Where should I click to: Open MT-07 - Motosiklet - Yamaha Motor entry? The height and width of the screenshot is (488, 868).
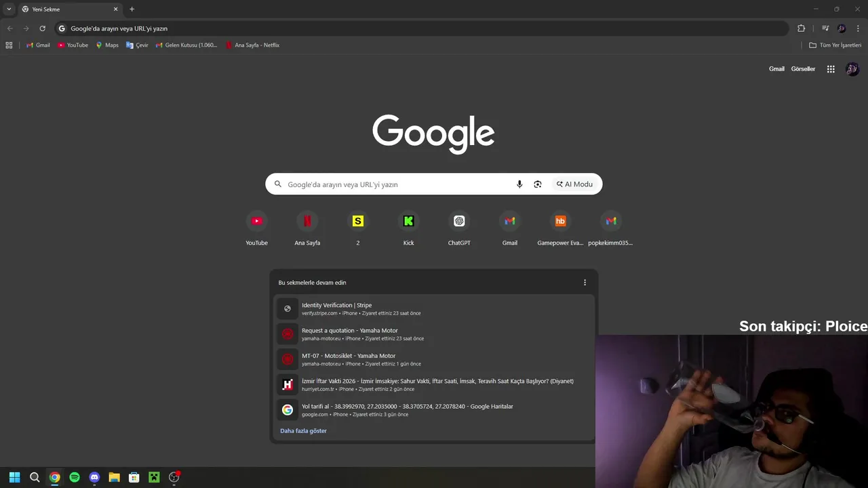(x=434, y=359)
